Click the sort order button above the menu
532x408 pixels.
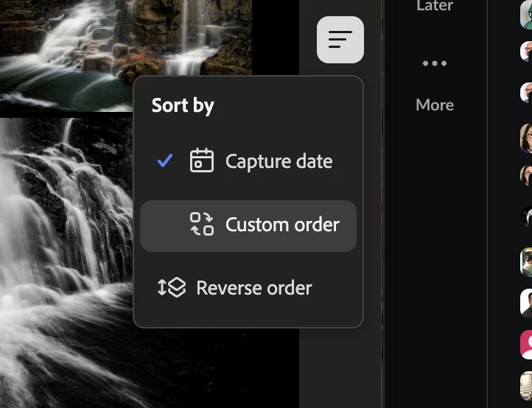(x=340, y=40)
